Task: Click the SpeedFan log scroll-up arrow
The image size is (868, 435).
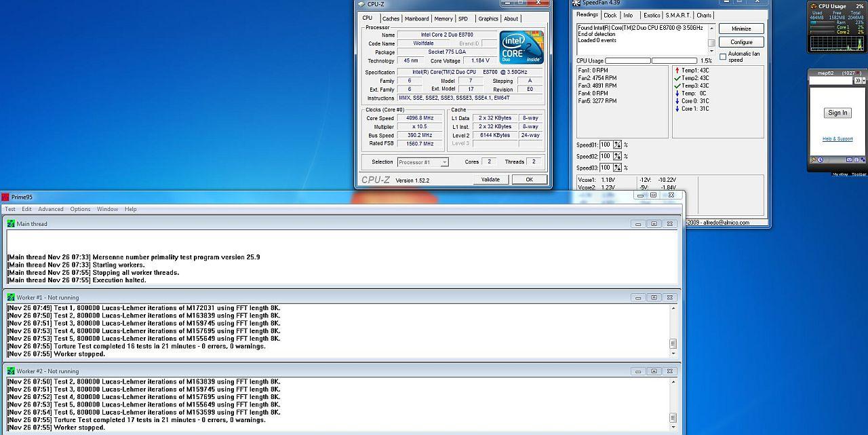Action: [x=711, y=28]
